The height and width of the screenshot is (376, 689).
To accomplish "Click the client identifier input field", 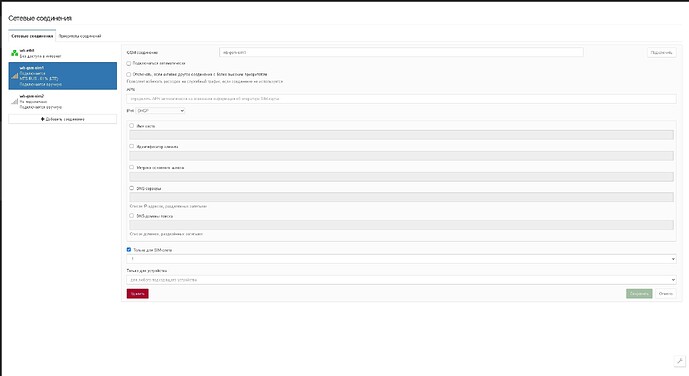I will (401, 155).
